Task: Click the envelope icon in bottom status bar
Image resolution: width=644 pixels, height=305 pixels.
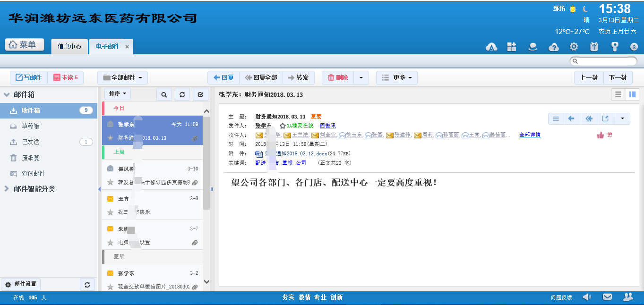Action: point(607,297)
